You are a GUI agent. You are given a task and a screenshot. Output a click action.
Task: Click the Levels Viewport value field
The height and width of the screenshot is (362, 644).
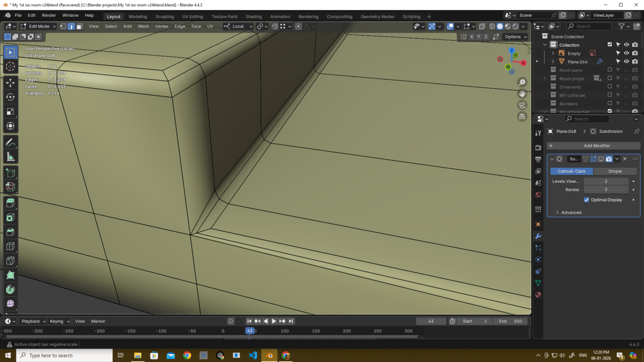point(606,181)
